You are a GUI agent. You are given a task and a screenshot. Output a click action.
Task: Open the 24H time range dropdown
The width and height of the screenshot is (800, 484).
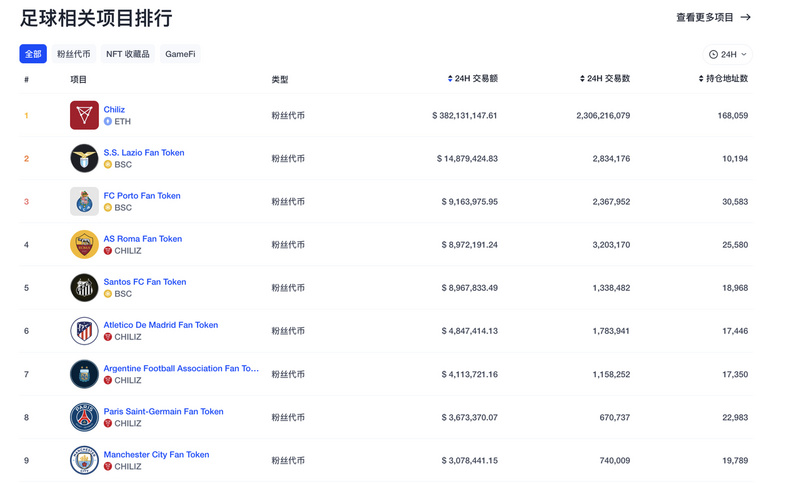pos(728,55)
